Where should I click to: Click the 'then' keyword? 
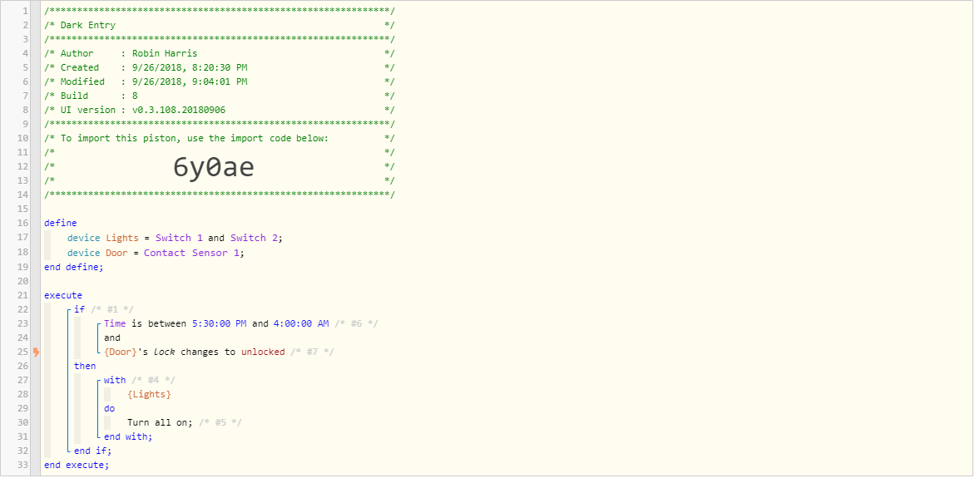click(85, 366)
